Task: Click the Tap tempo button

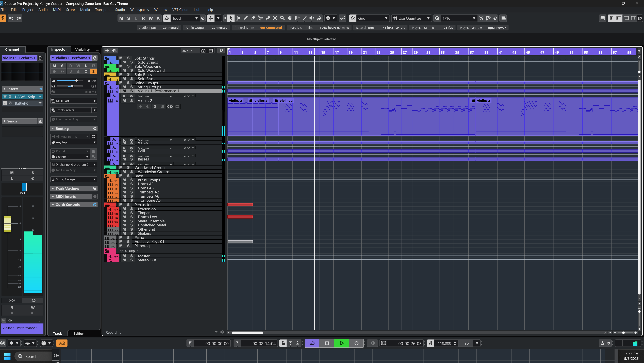Action: pos(466,343)
